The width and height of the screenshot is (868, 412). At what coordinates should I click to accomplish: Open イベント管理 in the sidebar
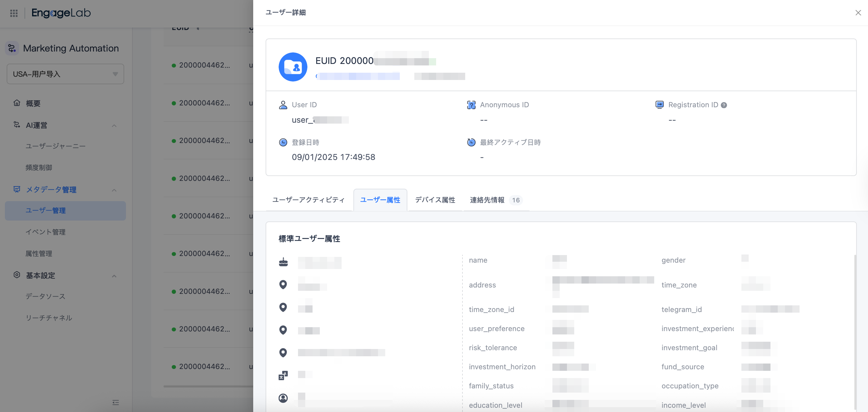(x=45, y=232)
